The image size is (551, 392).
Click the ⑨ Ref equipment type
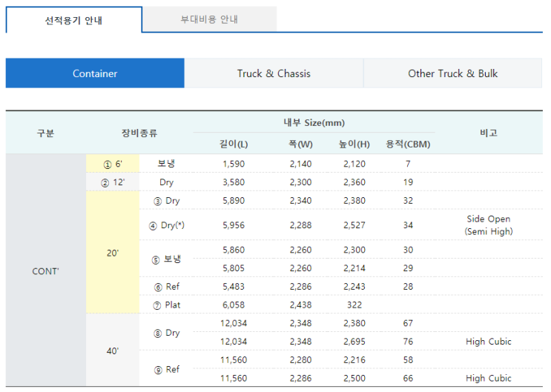point(167,370)
